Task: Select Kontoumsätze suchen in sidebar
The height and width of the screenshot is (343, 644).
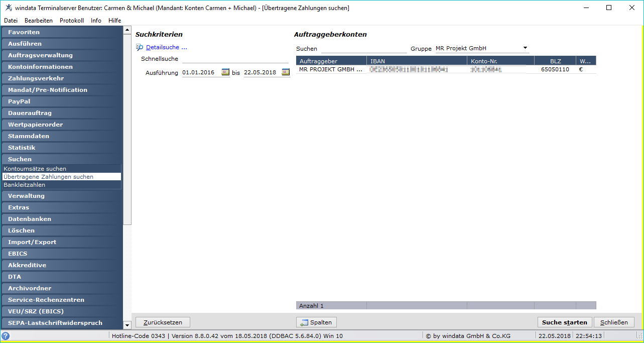Action: [x=61, y=169]
